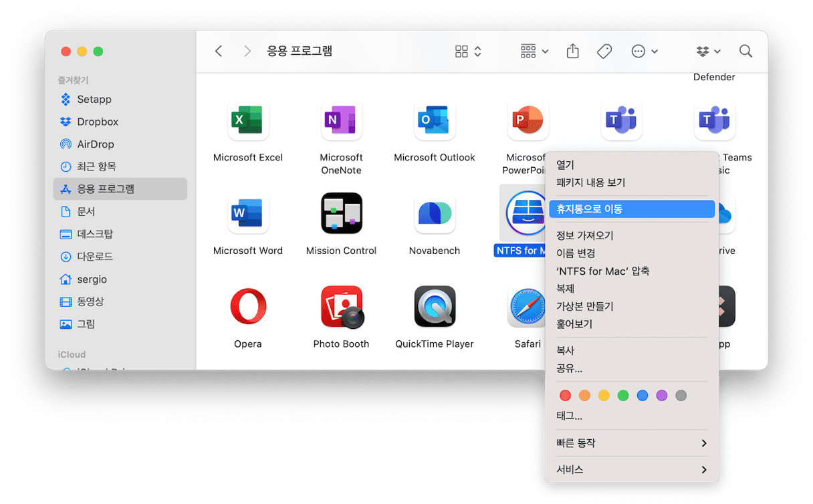Choose 공유... from context menu
Screen dimensions: 813x504
click(632, 368)
